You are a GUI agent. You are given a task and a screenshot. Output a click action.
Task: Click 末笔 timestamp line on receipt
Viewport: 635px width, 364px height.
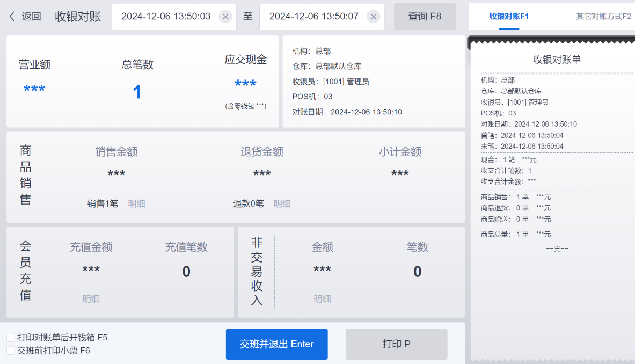tap(522, 147)
